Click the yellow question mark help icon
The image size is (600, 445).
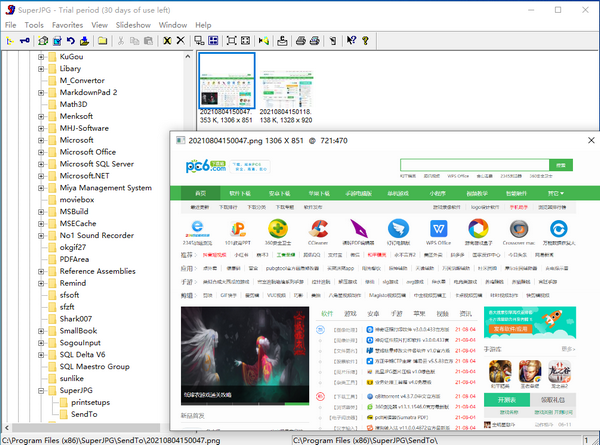click(x=365, y=41)
